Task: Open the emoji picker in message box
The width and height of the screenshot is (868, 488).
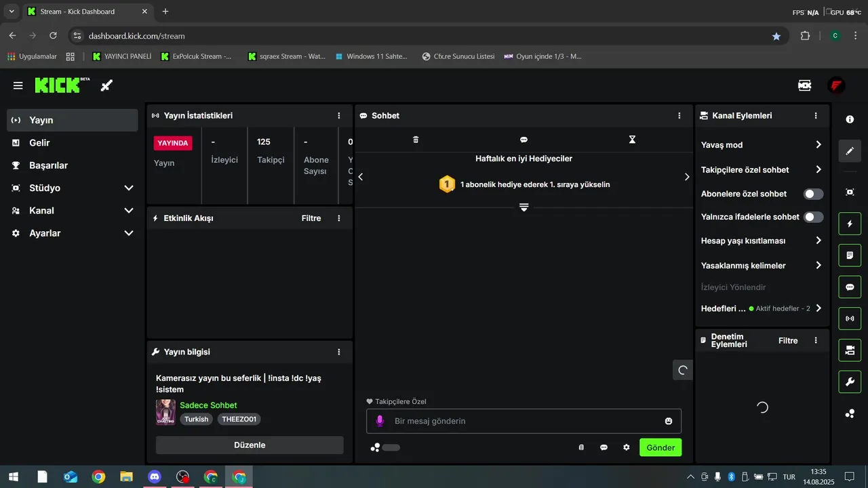Action: (x=669, y=421)
